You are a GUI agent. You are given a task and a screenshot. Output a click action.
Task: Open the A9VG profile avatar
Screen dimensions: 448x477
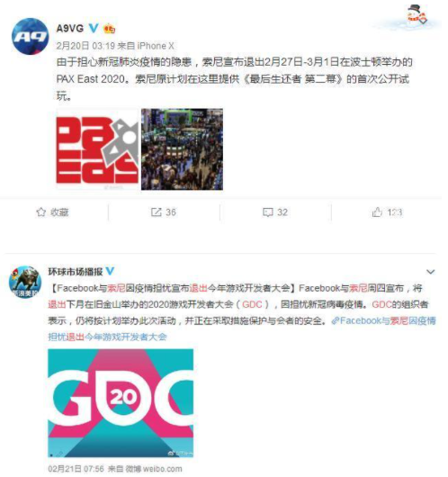coord(30,36)
